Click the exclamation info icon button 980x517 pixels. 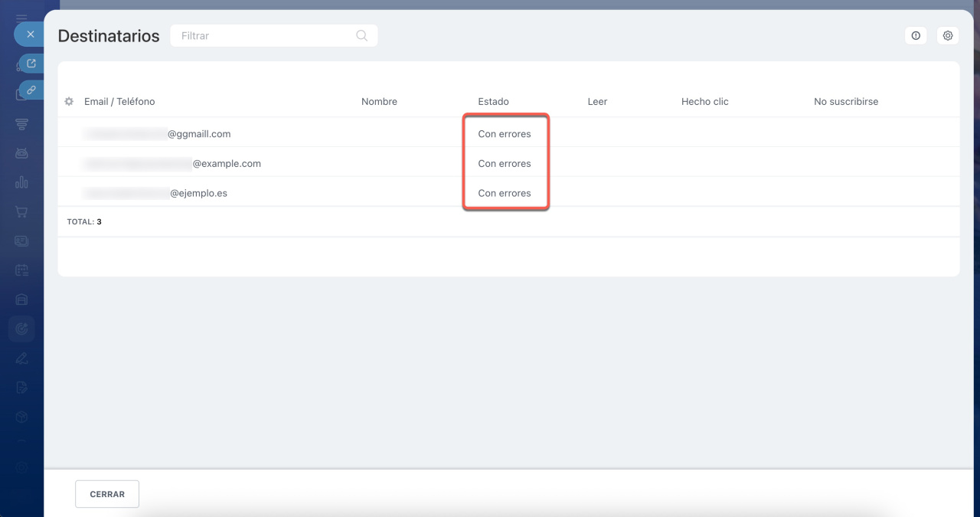tap(916, 36)
